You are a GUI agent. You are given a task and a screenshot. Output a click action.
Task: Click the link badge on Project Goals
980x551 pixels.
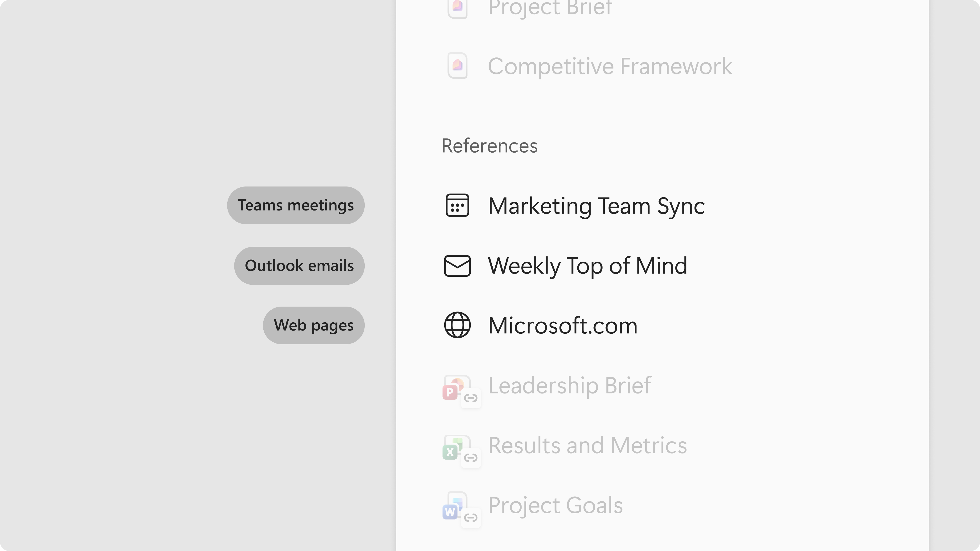(x=471, y=518)
